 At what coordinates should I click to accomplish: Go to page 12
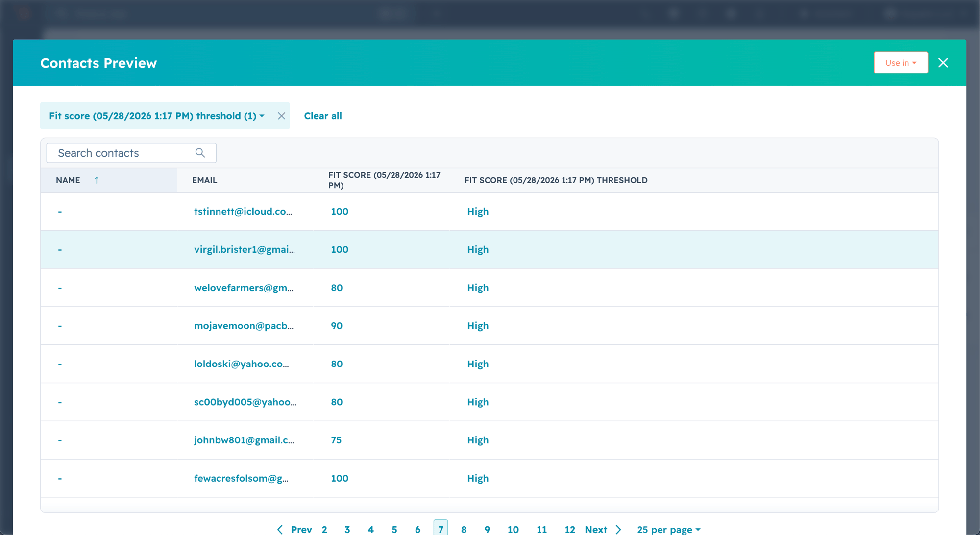coord(570,529)
